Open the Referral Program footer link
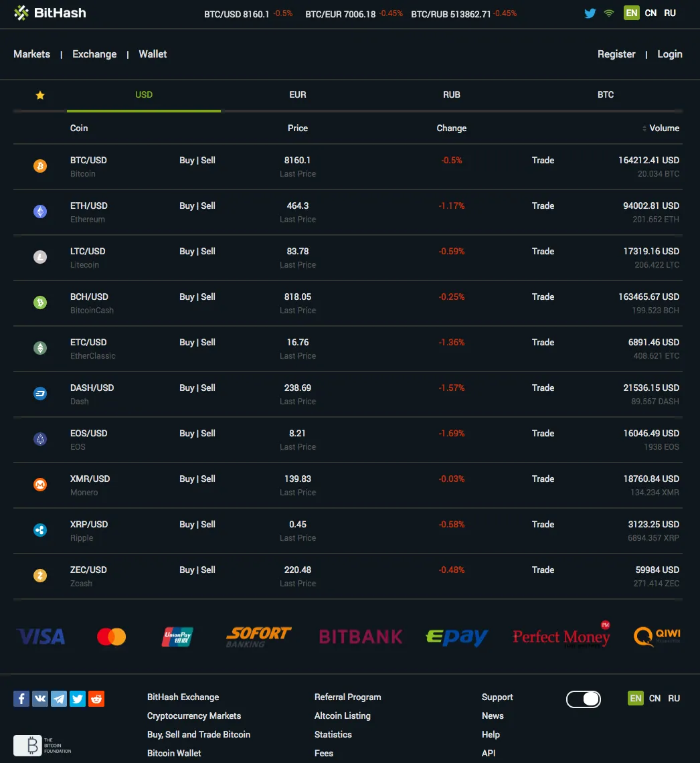The height and width of the screenshot is (763, 700). [348, 697]
